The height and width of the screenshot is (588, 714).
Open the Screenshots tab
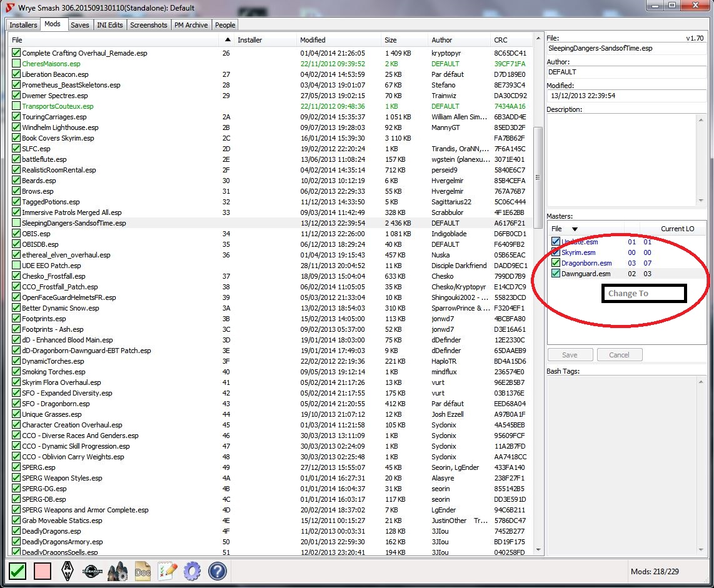[148, 25]
